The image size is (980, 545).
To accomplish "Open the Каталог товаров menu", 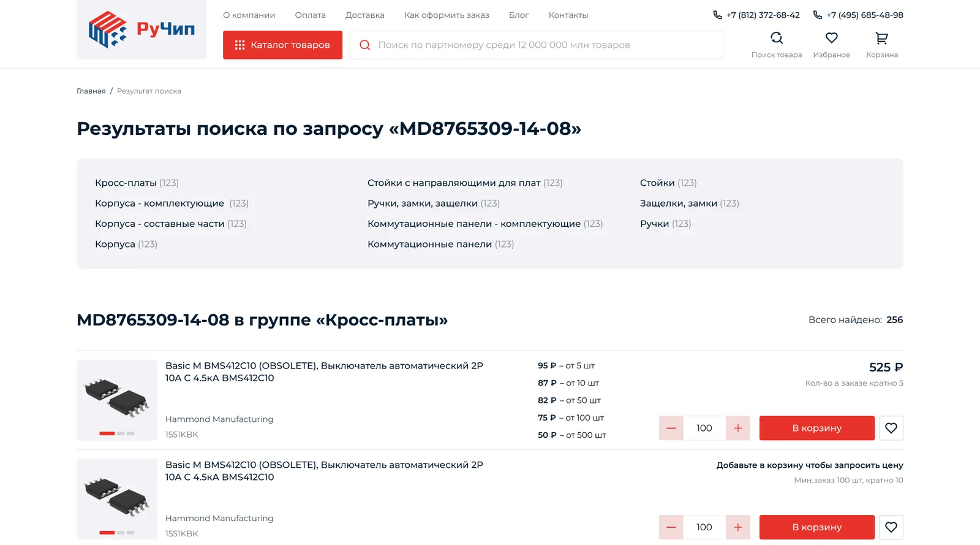I will pos(282,45).
